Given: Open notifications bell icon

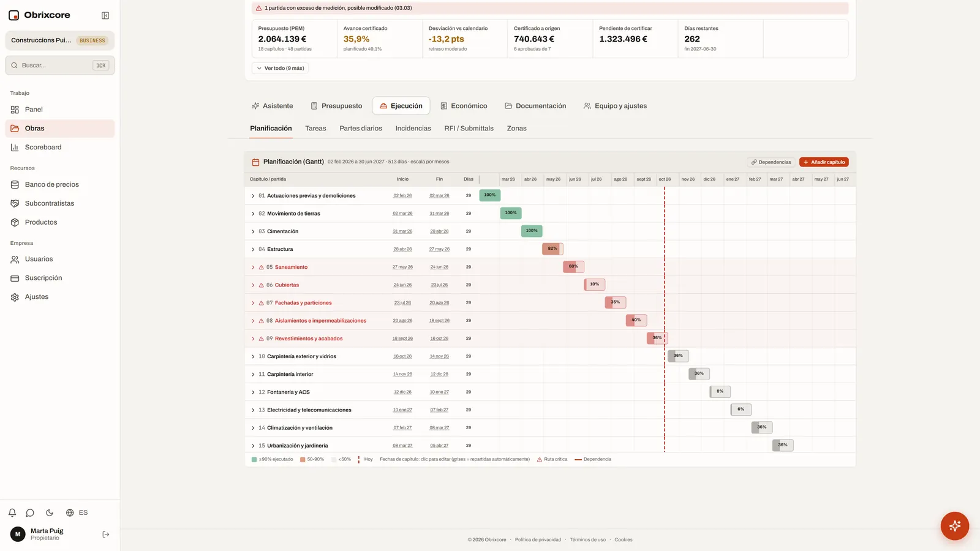Looking at the screenshot, I should point(12,513).
